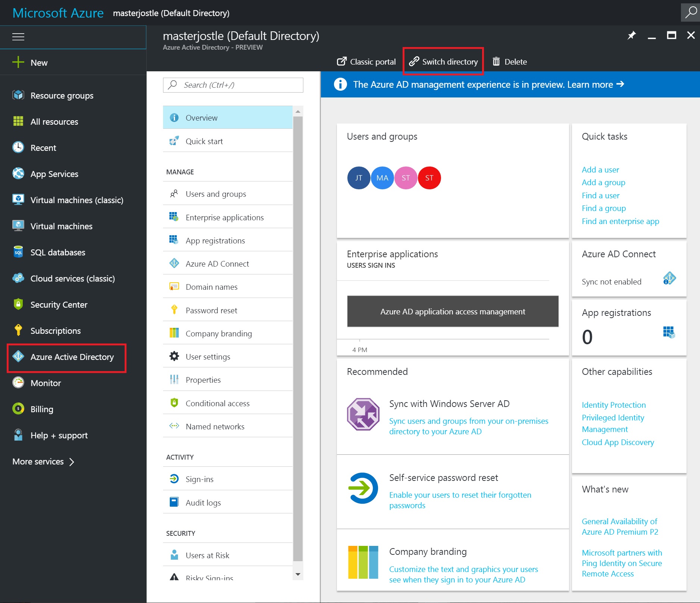Click the Monitor gauge icon
Screen dimensions: 700x603
pyautogui.click(x=18, y=383)
